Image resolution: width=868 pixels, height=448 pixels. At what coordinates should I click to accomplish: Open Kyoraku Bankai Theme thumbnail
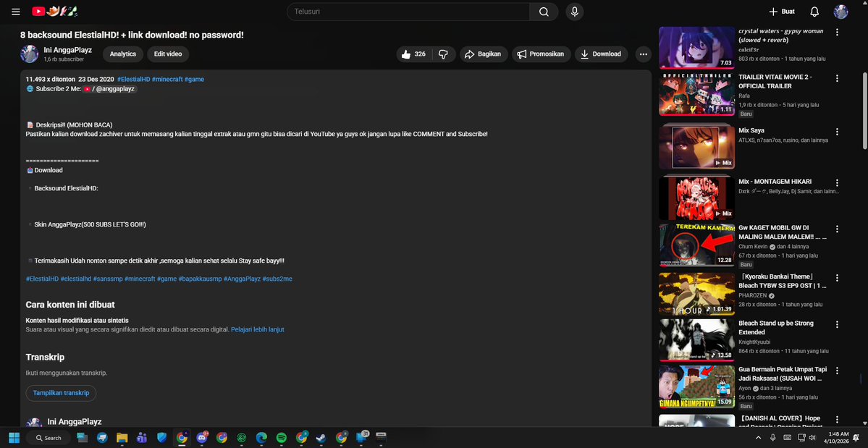[x=696, y=295]
